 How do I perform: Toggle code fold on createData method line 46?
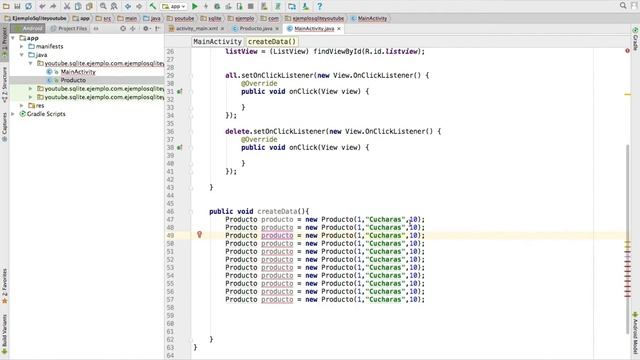point(191,211)
